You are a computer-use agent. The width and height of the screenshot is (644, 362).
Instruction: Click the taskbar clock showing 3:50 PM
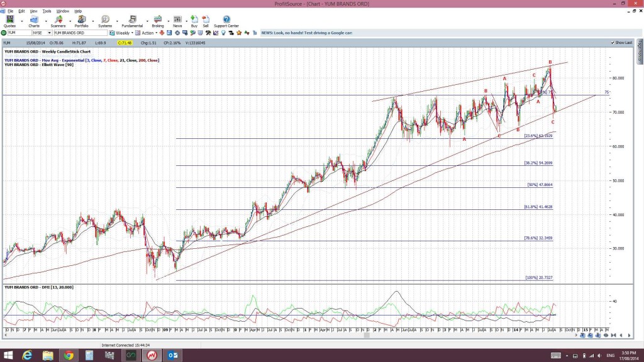pos(629,356)
